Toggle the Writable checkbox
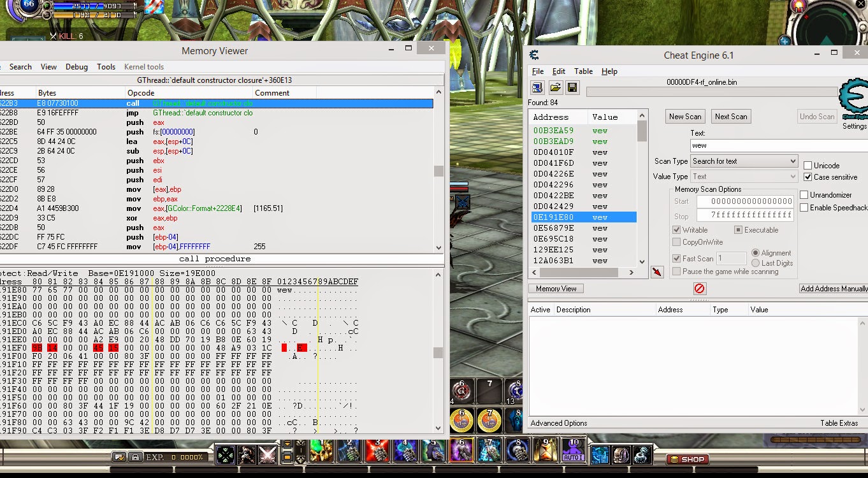The width and height of the screenshot is (868, 478). 677,230
